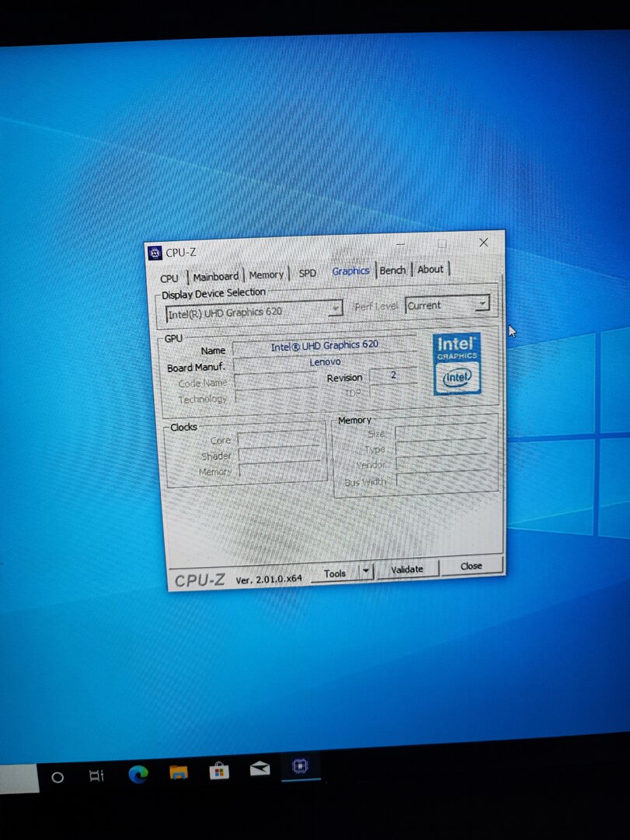Click the 'CPU-Z' window title text
Image resolution: width=630 pixels, height=840 pixels.
pyautogui.click(x=180, y=252)
